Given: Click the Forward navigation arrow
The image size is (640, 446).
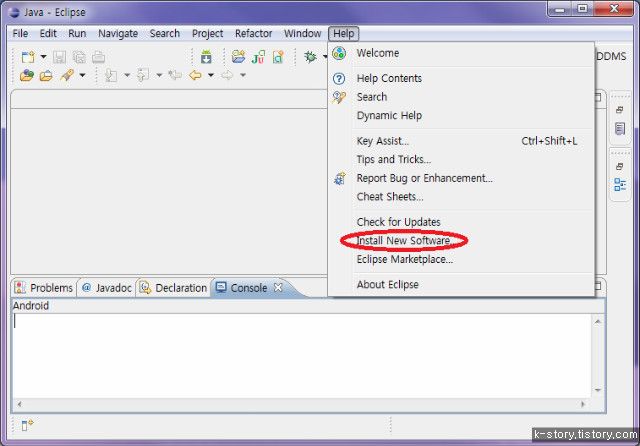Looking at the screenshot, I should pyautogui.click(x=227, y=75).
